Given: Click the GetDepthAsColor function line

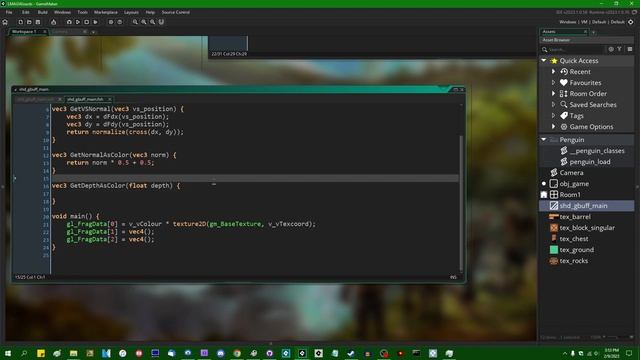Looking at the screenshot, I should (116, 186).
